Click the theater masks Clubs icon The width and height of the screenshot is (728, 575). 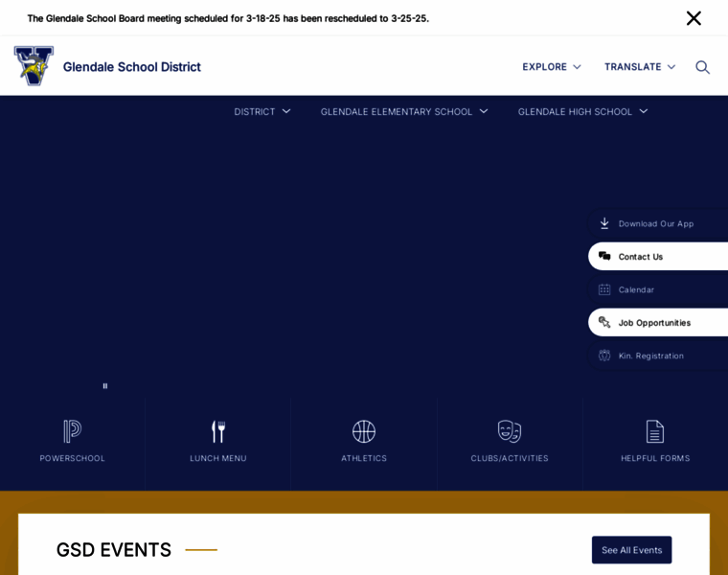[x=510, y=431]
